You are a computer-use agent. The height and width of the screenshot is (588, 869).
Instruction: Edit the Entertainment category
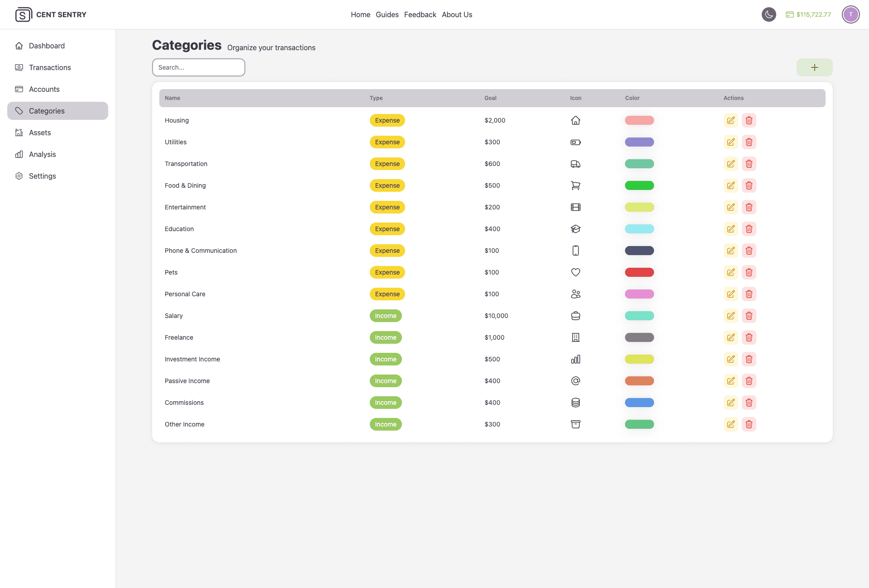coord(731,207)
